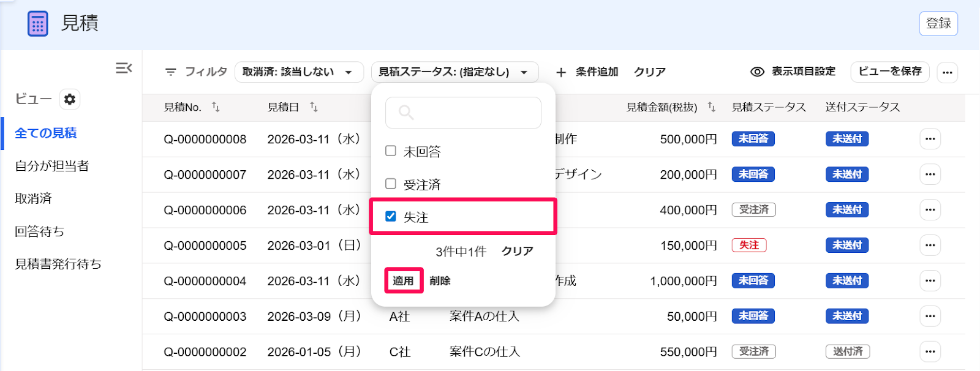Click the フィルタ label

[x=206, y=72]
